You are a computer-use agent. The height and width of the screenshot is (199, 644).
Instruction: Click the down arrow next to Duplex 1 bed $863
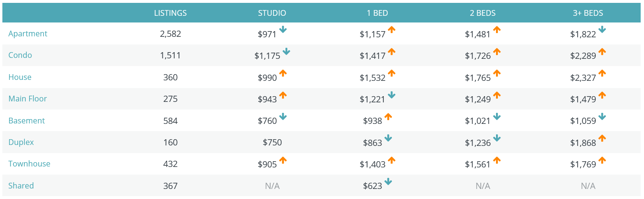(388, 138)
